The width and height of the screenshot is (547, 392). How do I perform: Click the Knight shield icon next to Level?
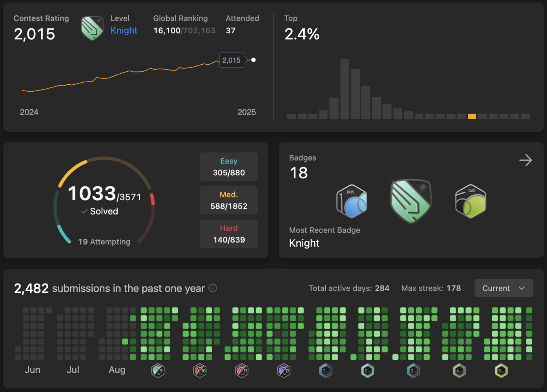[92, 28]
